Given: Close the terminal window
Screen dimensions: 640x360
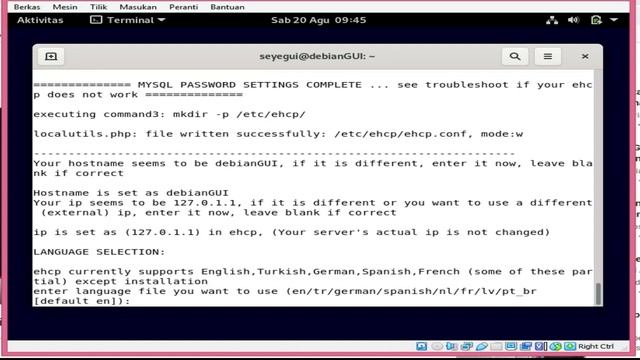Looking at the screenshot, I should (x=585, y=56).
